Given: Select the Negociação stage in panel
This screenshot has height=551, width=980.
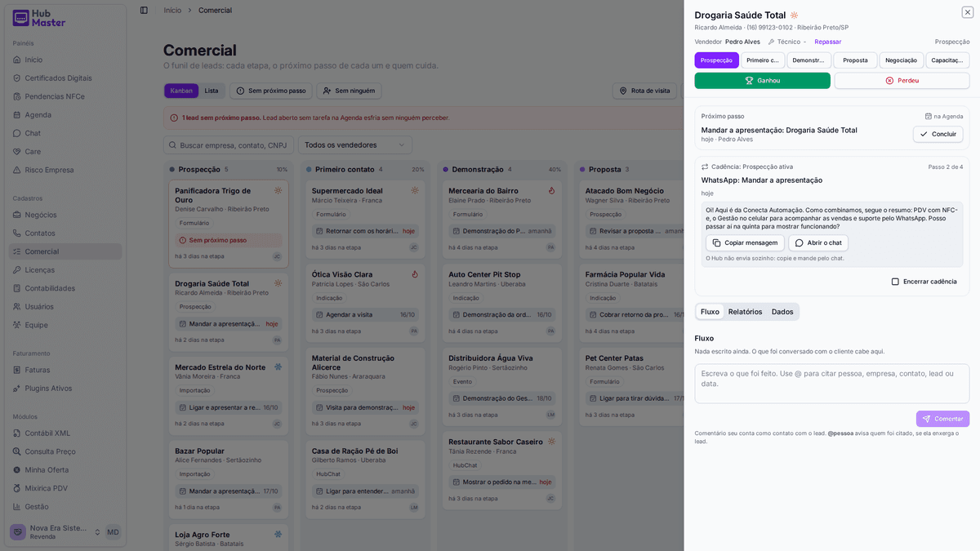Looking at the screenshot, I should point(902,60).
